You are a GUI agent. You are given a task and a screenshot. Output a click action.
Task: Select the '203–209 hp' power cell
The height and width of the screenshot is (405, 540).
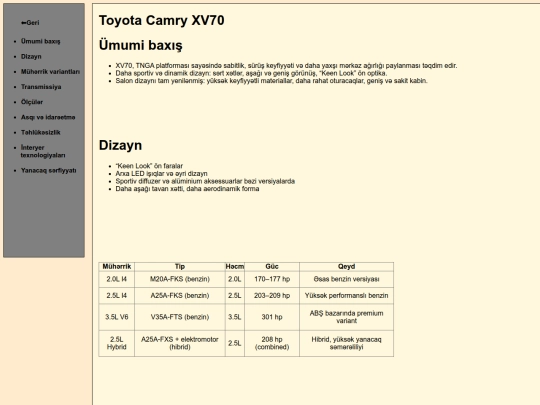[x=272, y=295]
